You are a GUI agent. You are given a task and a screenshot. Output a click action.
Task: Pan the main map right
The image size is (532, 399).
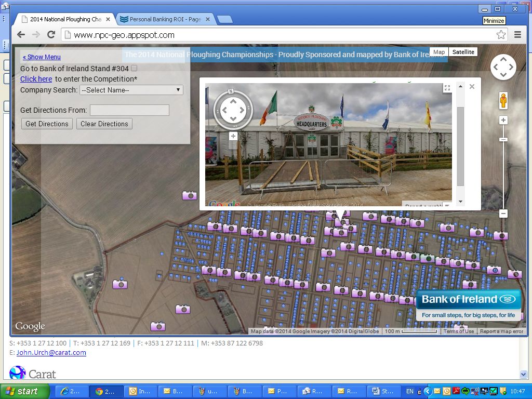[511, 67]
